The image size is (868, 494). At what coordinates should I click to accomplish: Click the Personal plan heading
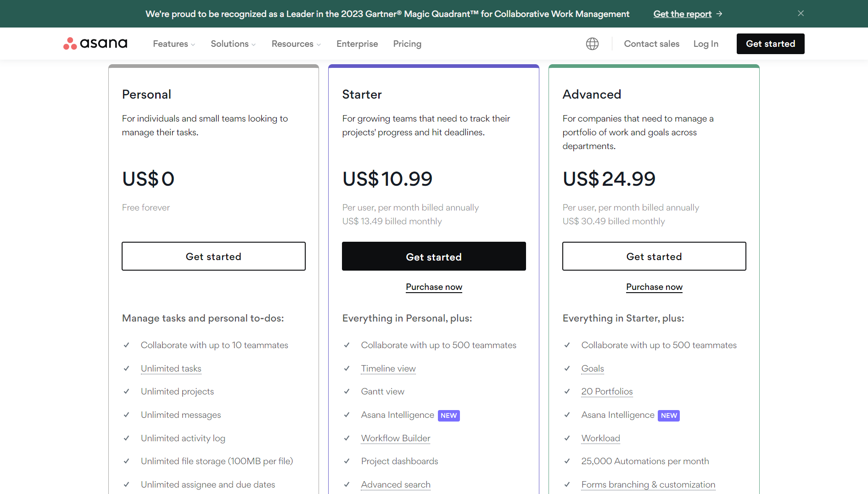pos(146,94)
